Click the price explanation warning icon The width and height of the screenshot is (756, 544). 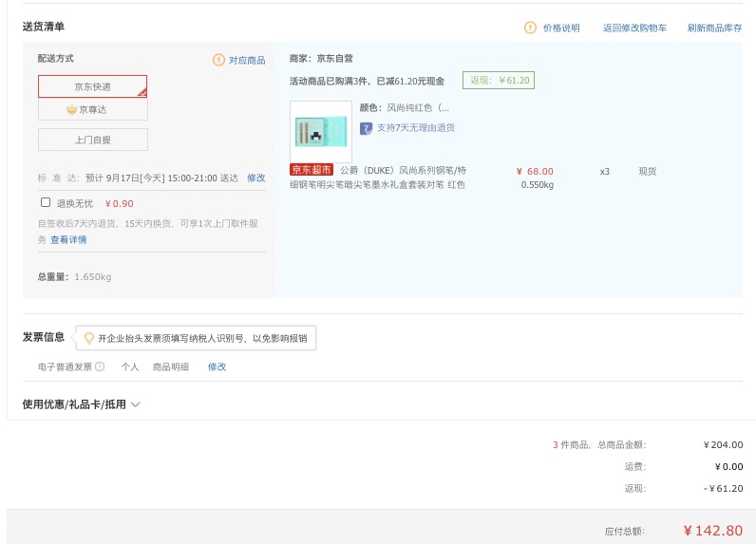click(530, 28)
